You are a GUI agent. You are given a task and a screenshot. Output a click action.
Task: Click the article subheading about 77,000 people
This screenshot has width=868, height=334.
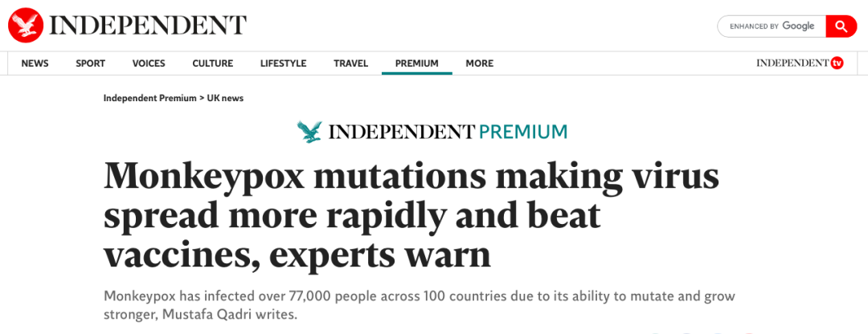click(419, 306)
